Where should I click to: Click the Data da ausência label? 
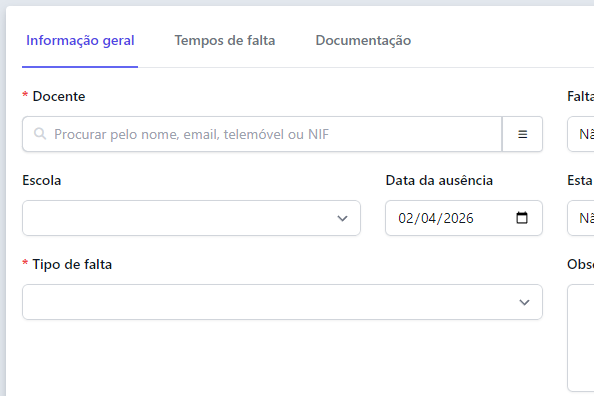(x=439, y=180)
